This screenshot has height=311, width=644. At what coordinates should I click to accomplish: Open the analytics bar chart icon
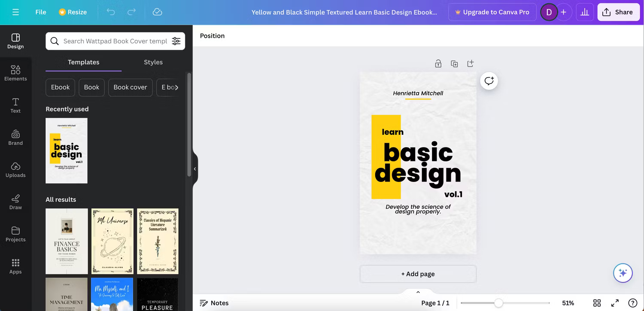tap(584, 12)
